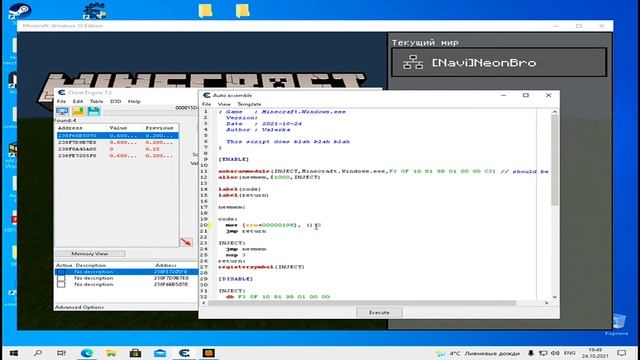The height and width of the screenshot is (360, 640).
Task: Click the Memory View button
Action: click(x=90, y=253)
